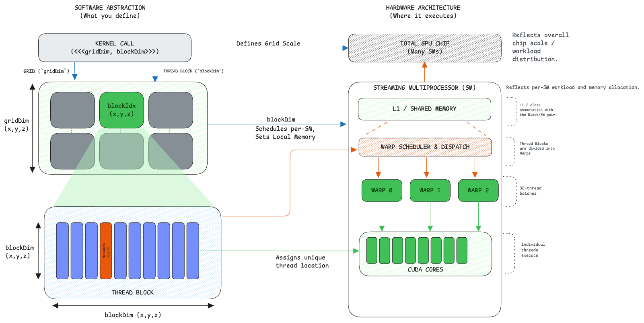The image size is (644, 323).
Task: Click the WARP SCHEDULER & DISPATCH box
Action: (425, 147)
